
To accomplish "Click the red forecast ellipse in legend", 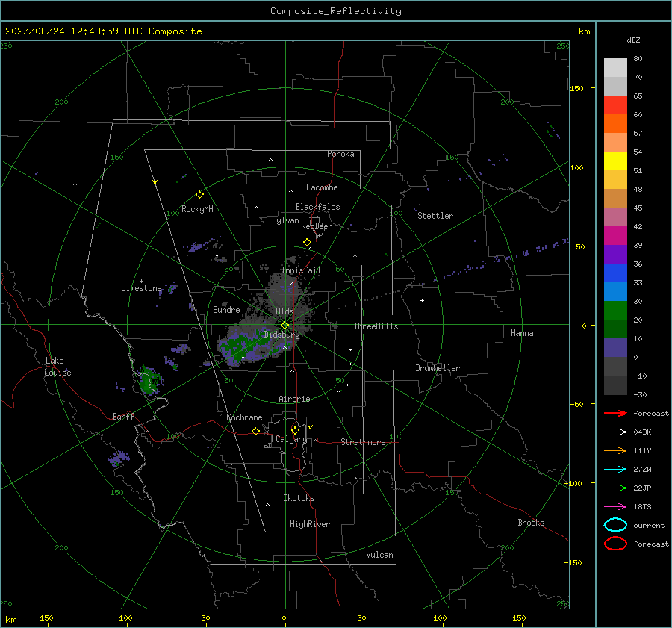I will (x=615, y=544).
